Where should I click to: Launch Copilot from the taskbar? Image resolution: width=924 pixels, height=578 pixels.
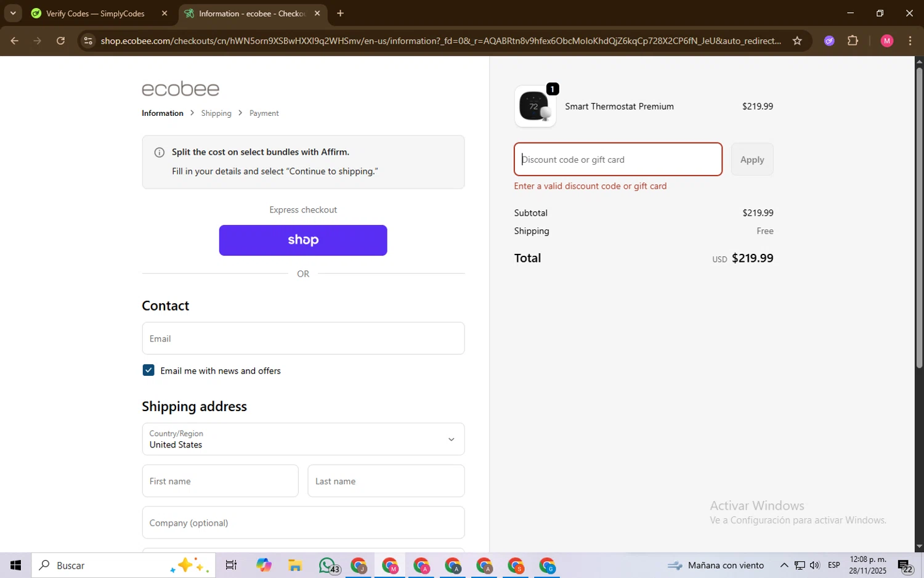(x=264, y=565)
